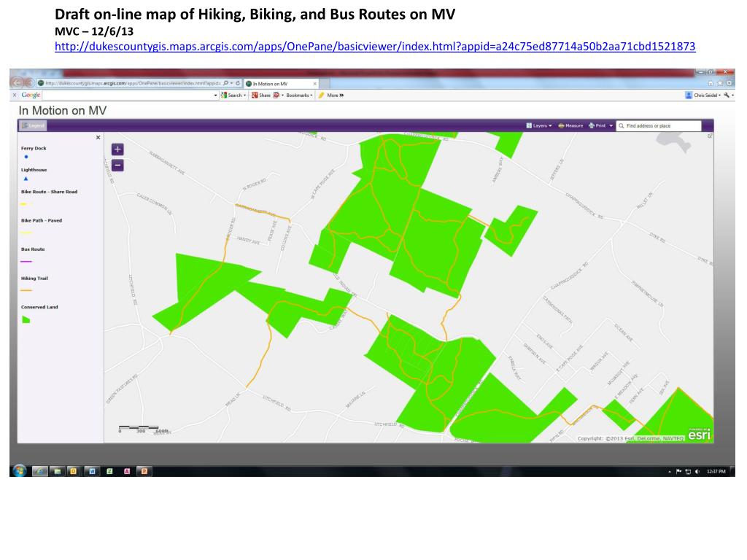Viewport: 747px width, 560px height.
Task: Click address bar search magnifier
Action: pyautogui.click(x=226, y=83)
